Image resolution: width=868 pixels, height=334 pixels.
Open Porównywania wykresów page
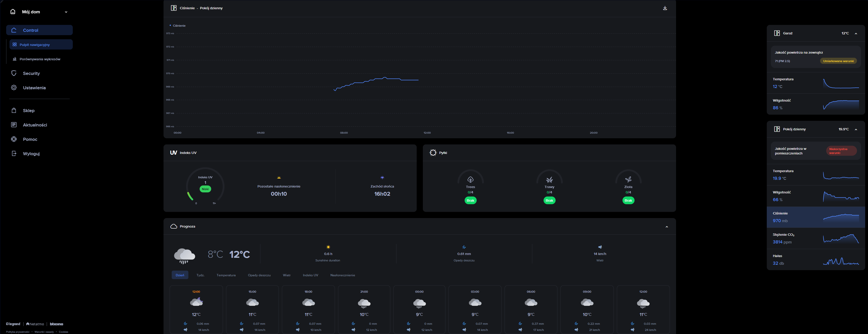pos(40,59)
